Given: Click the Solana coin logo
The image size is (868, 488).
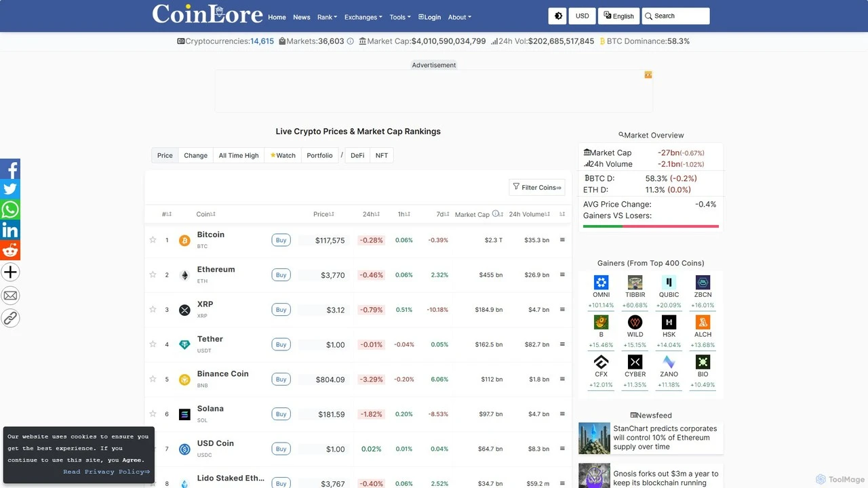Looking at the screenshot, I should tap(184, 414).
